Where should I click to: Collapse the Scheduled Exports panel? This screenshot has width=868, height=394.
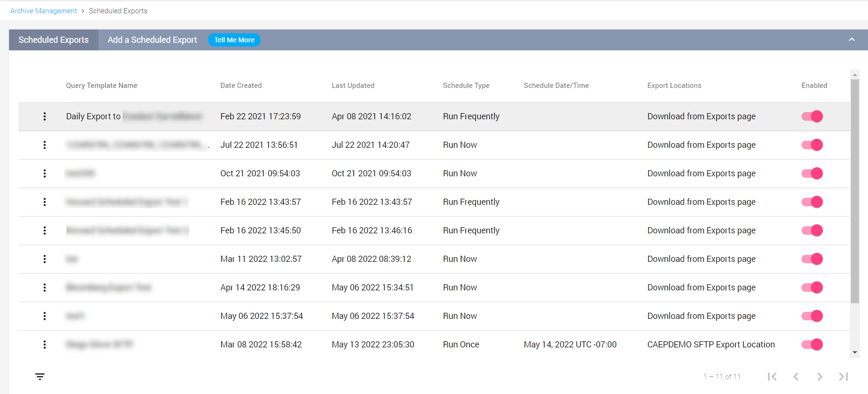coord(852,40)
